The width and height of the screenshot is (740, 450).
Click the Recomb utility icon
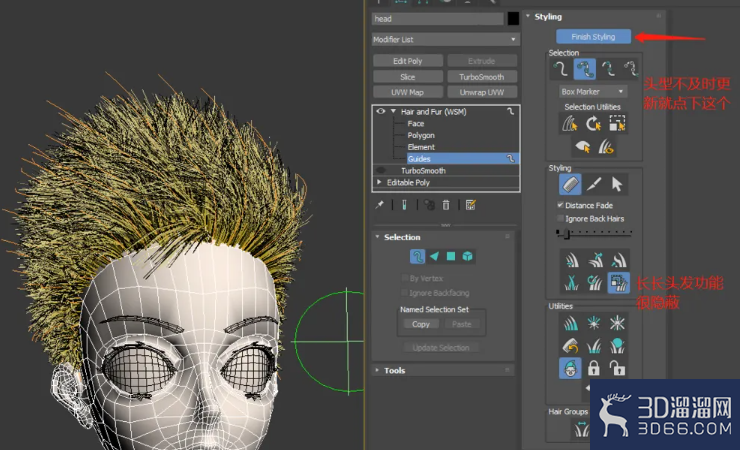pyautogui.click(x=594, y=346)
